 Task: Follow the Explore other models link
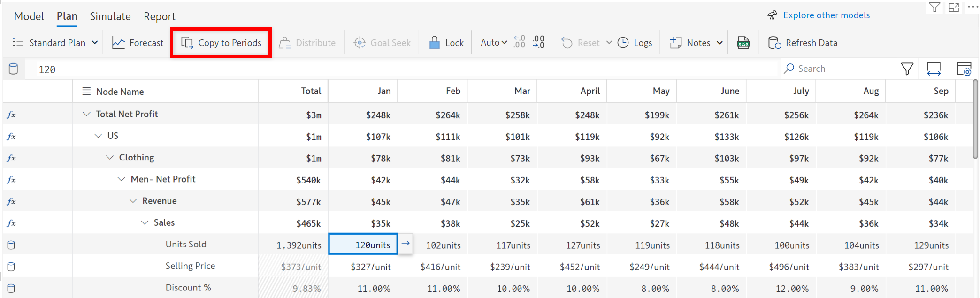(826, 15)
